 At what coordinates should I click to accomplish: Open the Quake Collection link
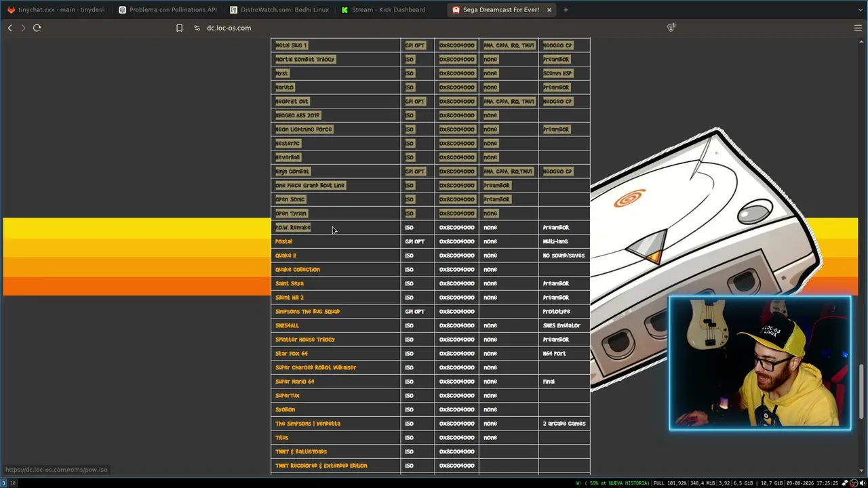[x=298, y=270]
